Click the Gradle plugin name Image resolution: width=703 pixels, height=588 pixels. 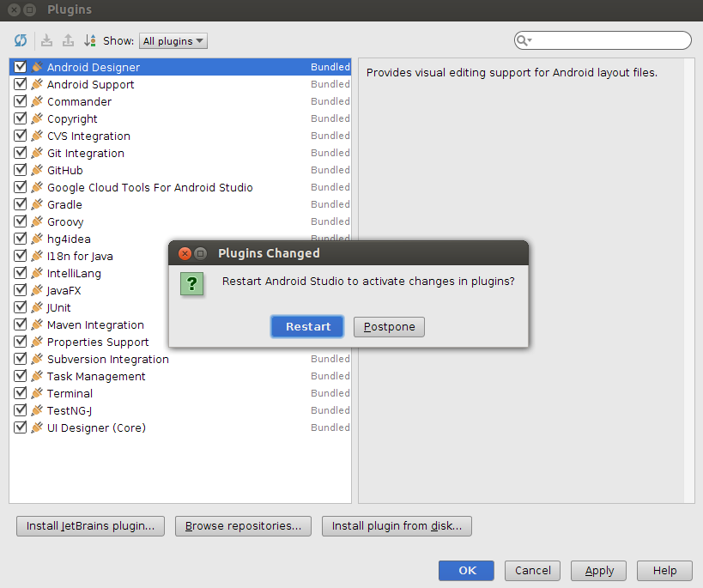(x=64, y=204)
